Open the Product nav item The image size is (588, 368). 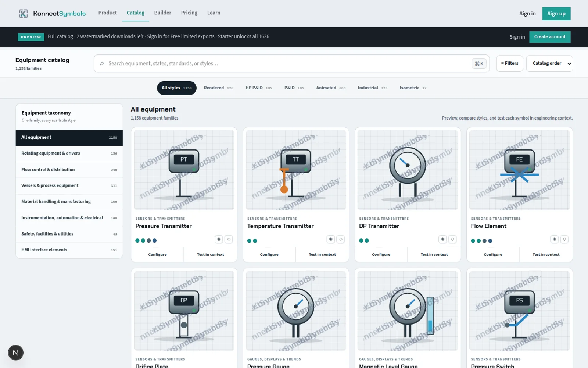[x=107, y=13]
